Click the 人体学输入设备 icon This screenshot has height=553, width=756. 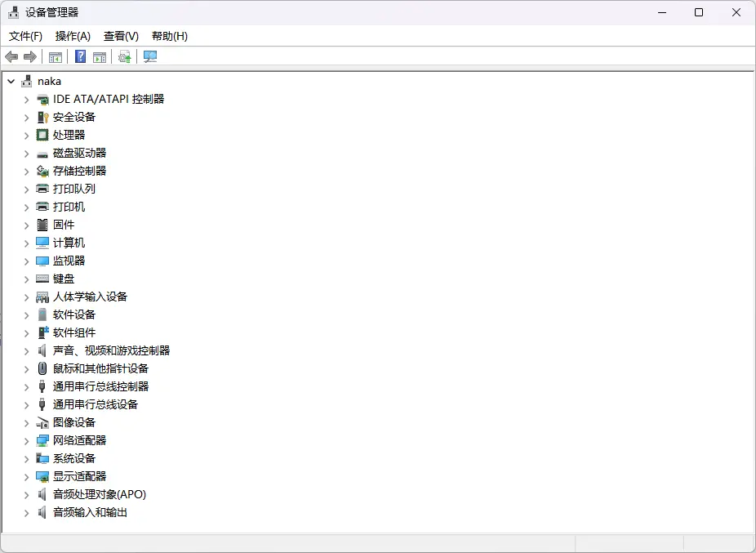click(42, 297)
